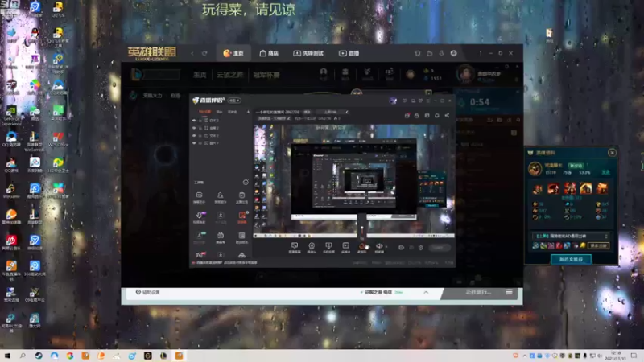Open the 直播 live tab in WeGame
The height and width of the screenshot is (362, 644).
point(349,53)
